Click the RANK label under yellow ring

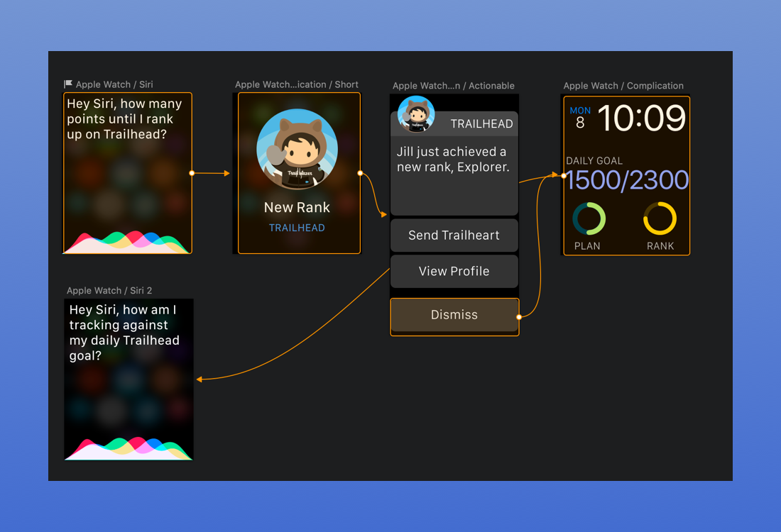660,246
